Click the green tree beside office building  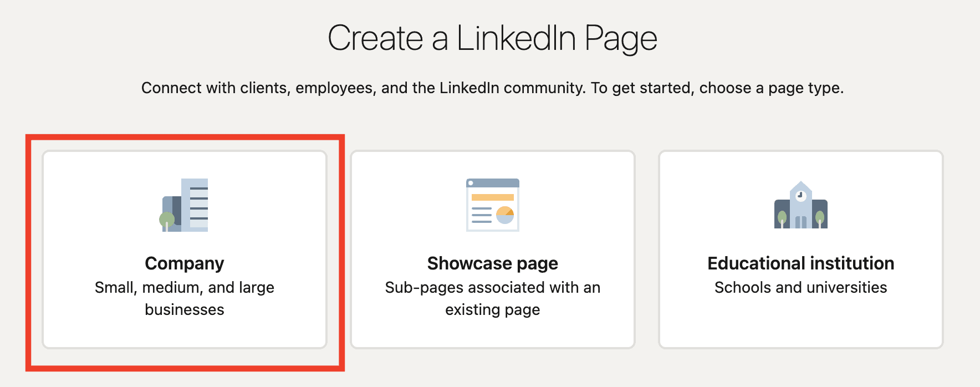167,221
